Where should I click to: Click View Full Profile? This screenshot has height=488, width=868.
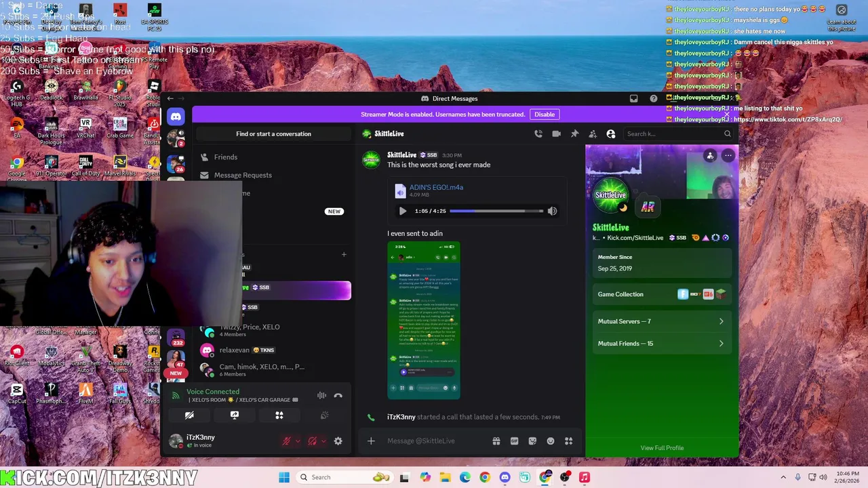pos(662,448)
